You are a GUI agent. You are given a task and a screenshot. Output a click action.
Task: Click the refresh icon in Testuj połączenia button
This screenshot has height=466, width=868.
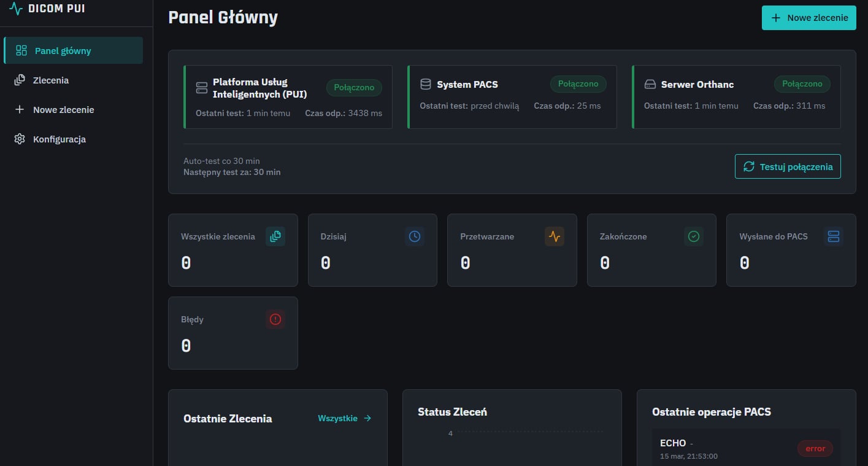[749, 166]
